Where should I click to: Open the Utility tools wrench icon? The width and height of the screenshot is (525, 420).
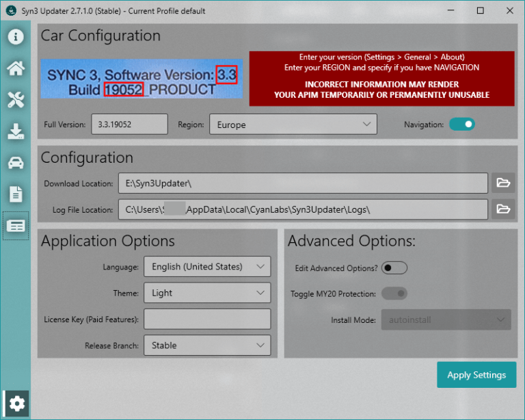(x=16, y=100)
